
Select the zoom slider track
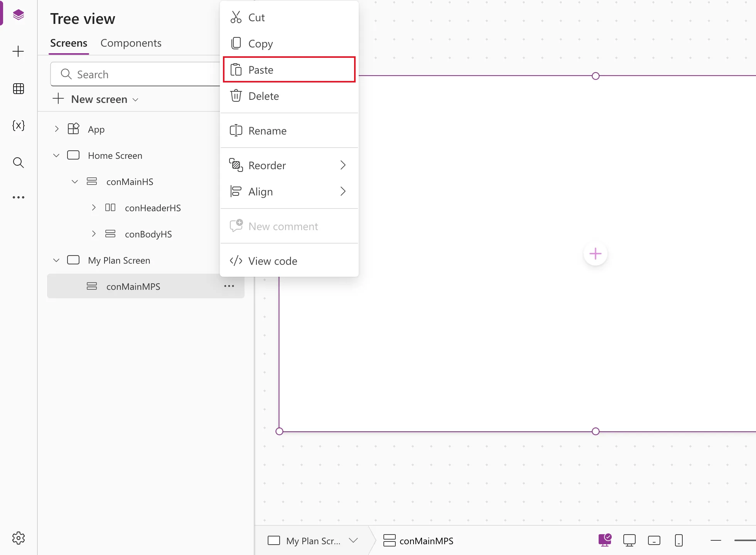(x=745, y=540)
